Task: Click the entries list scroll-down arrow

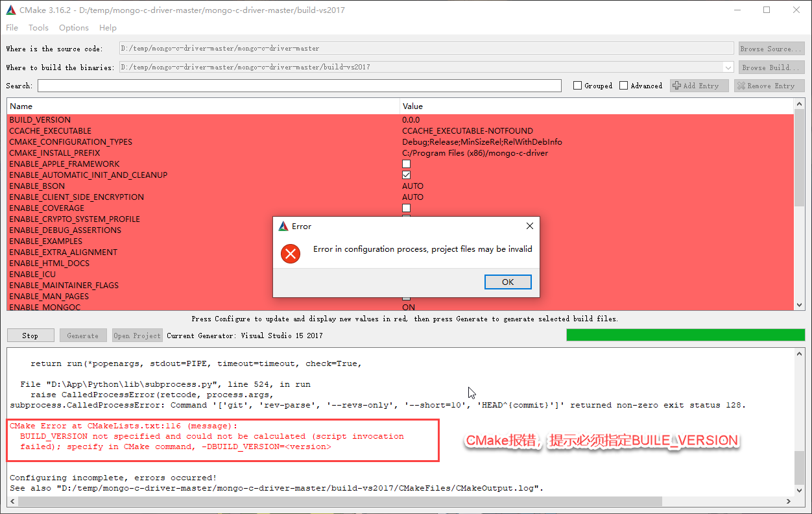Action: point(799,306)
